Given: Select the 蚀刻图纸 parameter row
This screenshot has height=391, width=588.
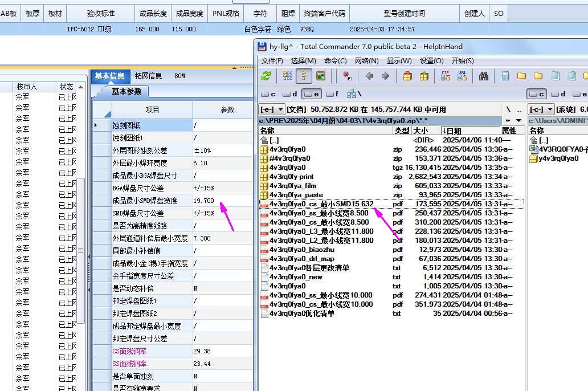Looking at the screenshot, I should click(173, 125).
